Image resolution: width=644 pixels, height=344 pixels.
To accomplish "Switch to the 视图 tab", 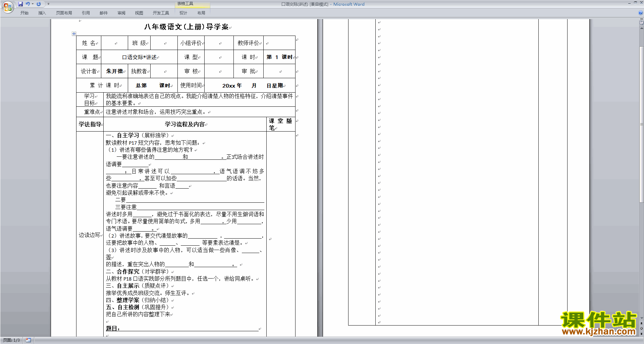I will pyautogui.click(x=139, y=13).
